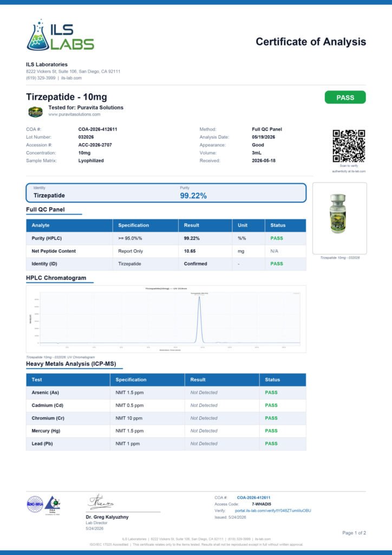
Task: Click the Puravita Solutions logo badge
Action: pyautogui.click(x=35, y=112)
